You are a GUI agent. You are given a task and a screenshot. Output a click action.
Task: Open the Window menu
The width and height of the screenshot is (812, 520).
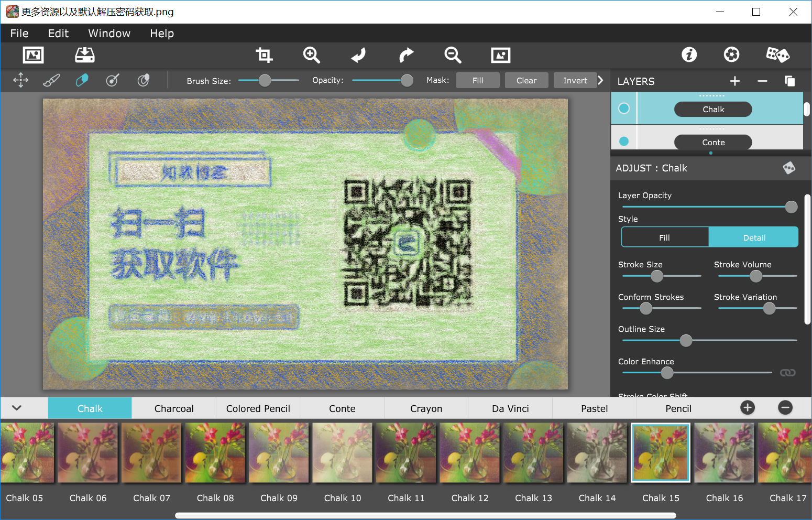coord(109,34)
